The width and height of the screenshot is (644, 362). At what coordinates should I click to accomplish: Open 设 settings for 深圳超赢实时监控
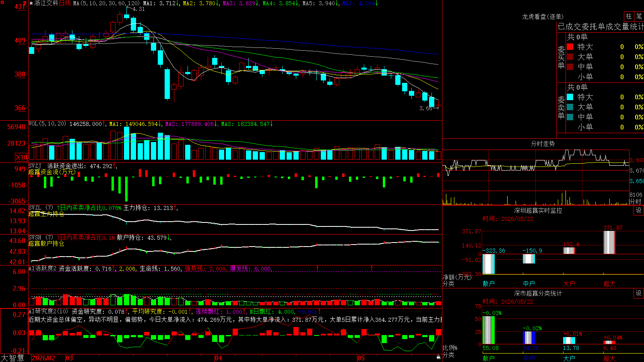tap(639, 210)
